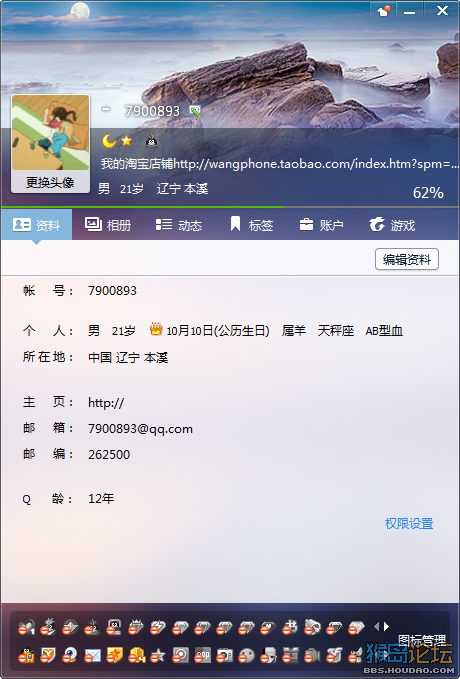The width and height of the screenshot is (460, 679).
Task: Open the 动态 tab
Action: (179, 225)
